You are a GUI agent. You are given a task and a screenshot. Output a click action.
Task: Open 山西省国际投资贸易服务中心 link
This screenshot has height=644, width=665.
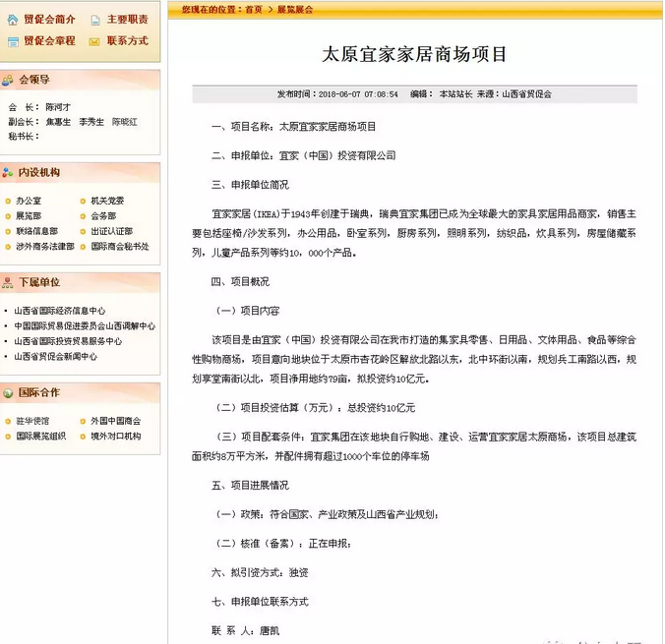[68, 341]
